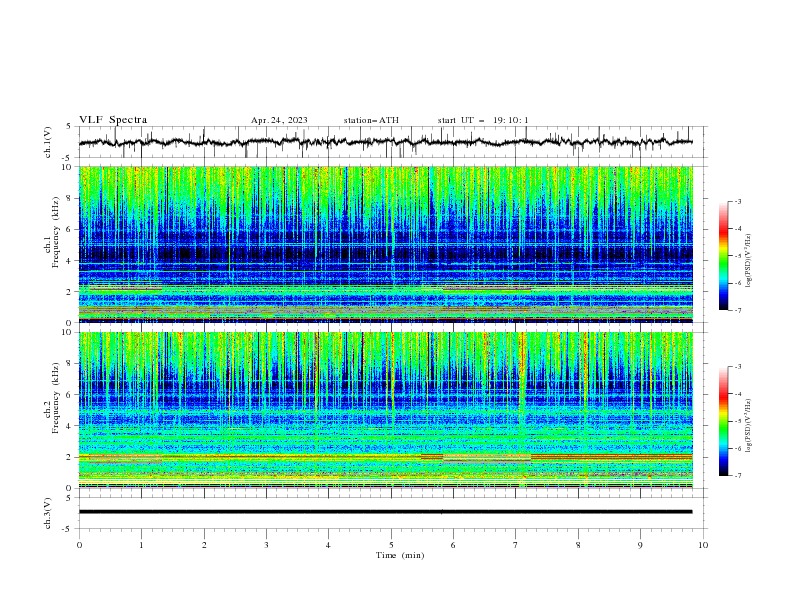The image size is (792, 612).
Task: Click time axis tick label '5'
Action: [391, 545]
